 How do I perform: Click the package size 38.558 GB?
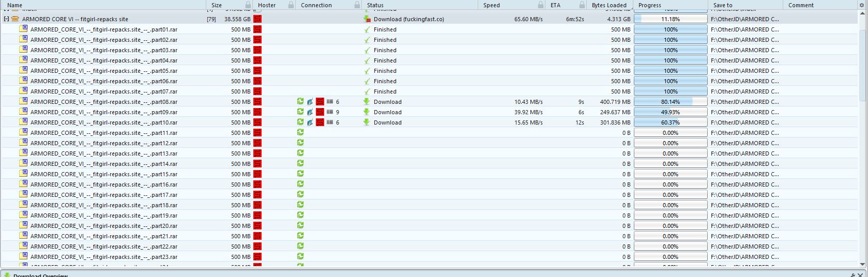click(237, 19)
